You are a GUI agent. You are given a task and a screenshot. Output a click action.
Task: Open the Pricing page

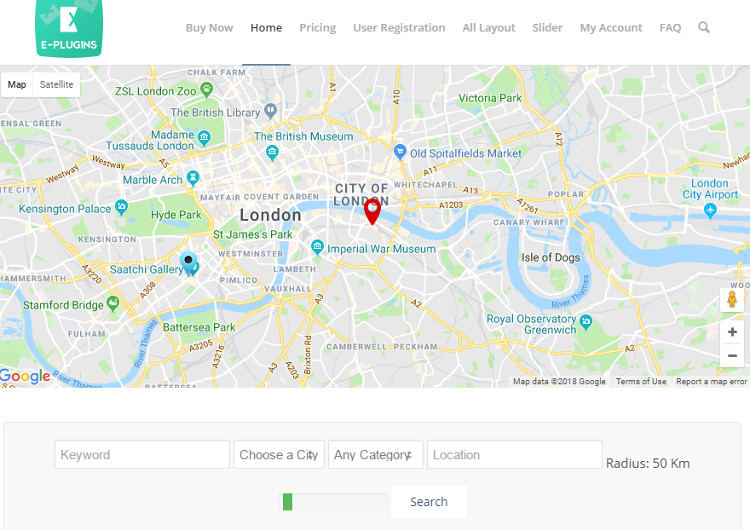[318, 28]
